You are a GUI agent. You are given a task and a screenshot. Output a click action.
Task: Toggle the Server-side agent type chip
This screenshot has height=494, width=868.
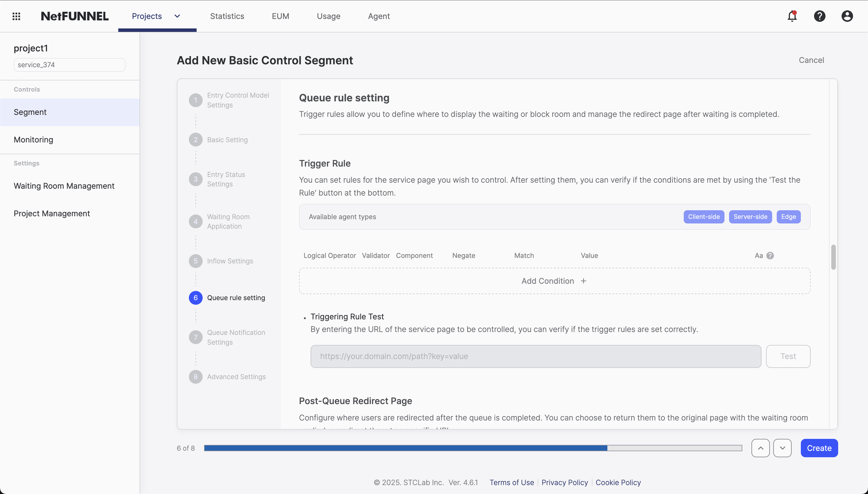pos(750,217)
